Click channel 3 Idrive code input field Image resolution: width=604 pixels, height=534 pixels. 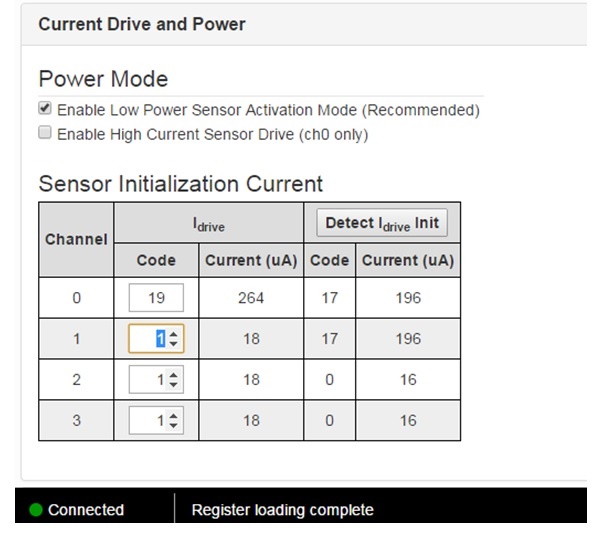tap(150, 421)
